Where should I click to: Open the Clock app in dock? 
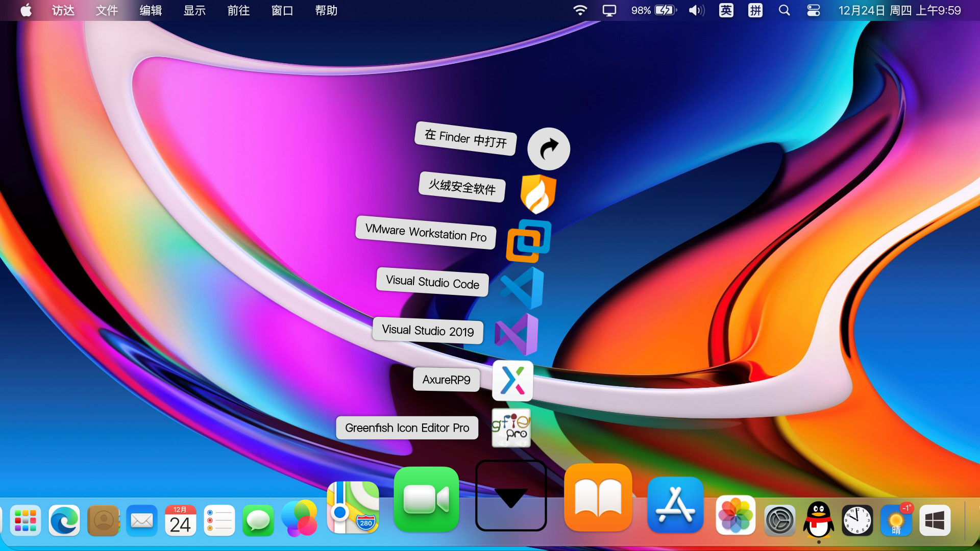pyautogui.click(x=857, y=520)
